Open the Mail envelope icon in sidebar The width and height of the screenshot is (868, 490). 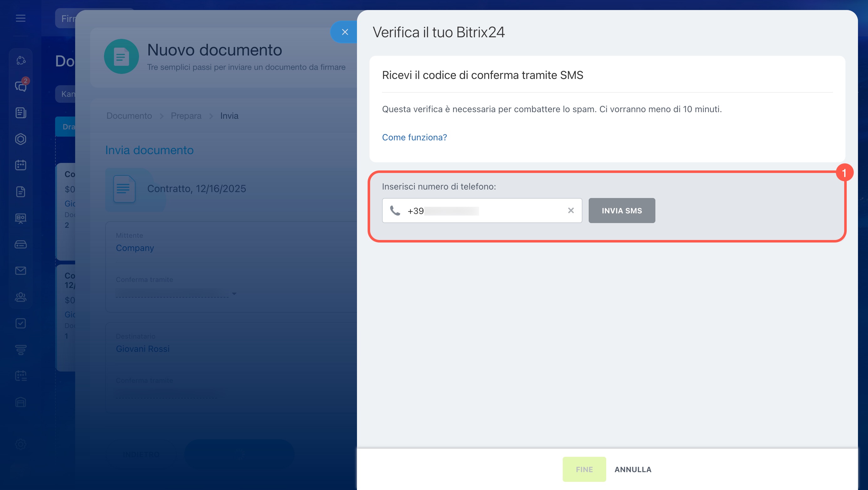[21, 270]
